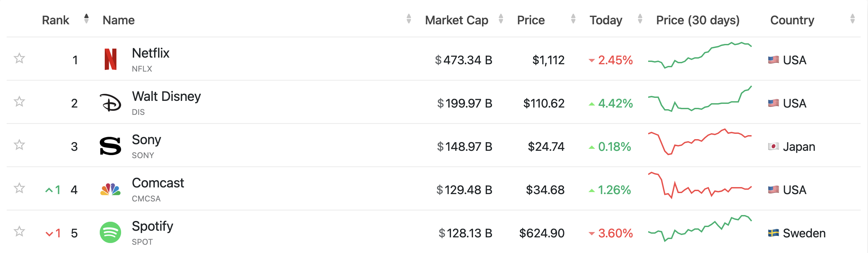The image size is (868, 253).
Task: Sort by Country sort arrows
Action: 852,19
